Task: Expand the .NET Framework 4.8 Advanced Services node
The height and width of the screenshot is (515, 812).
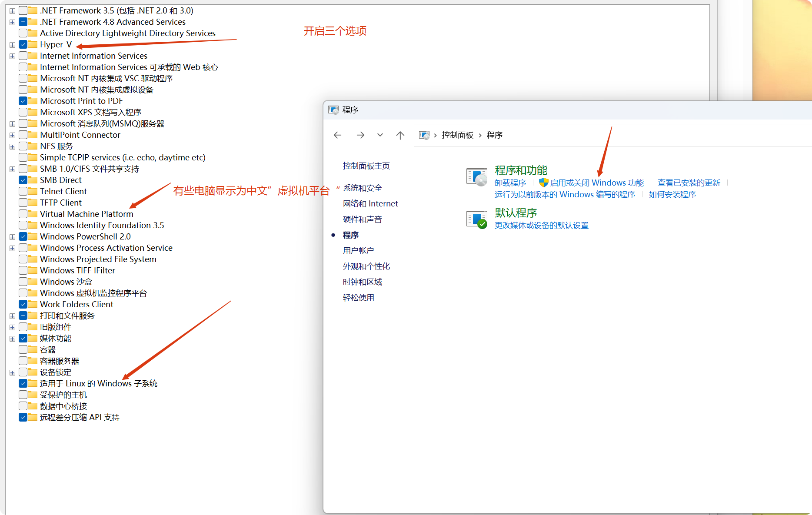Action: pyautogui.click(x=12, y=22)
